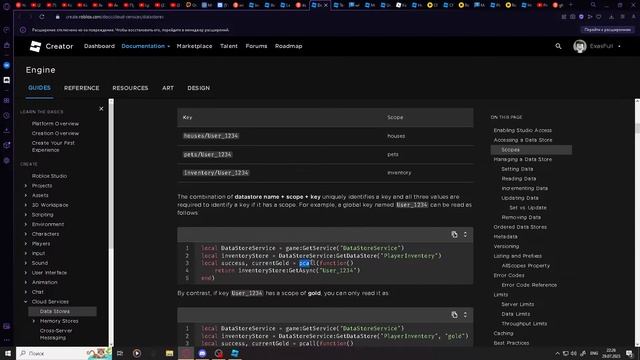This screenshot has width=640, height=360.
Task: Click the Windows taskbar search box
Action: (64, 353)
